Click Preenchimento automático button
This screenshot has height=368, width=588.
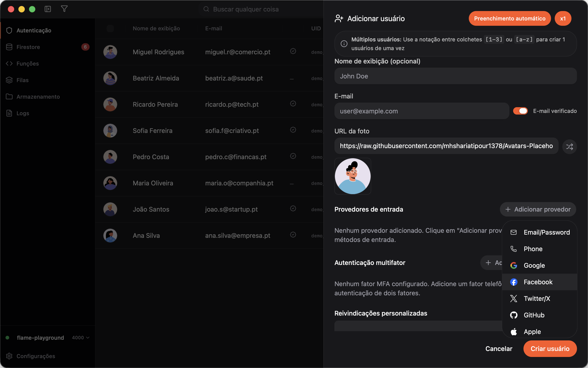pos(509,18)
